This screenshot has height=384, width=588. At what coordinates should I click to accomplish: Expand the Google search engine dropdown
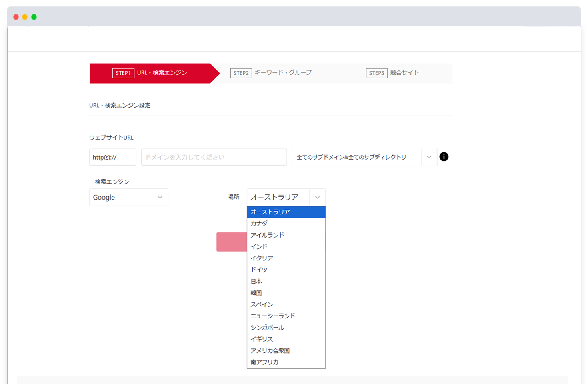(x=128, y=197)
